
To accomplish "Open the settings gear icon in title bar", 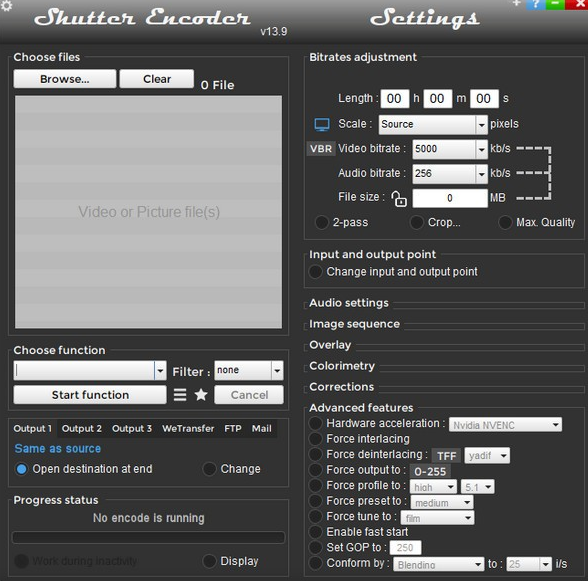I will pos(7,6).
